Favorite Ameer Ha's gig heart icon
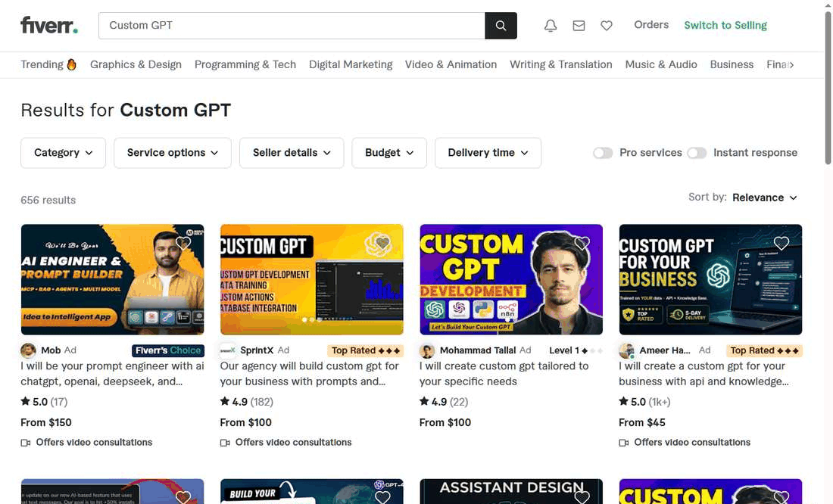 (x=781, y=243)
